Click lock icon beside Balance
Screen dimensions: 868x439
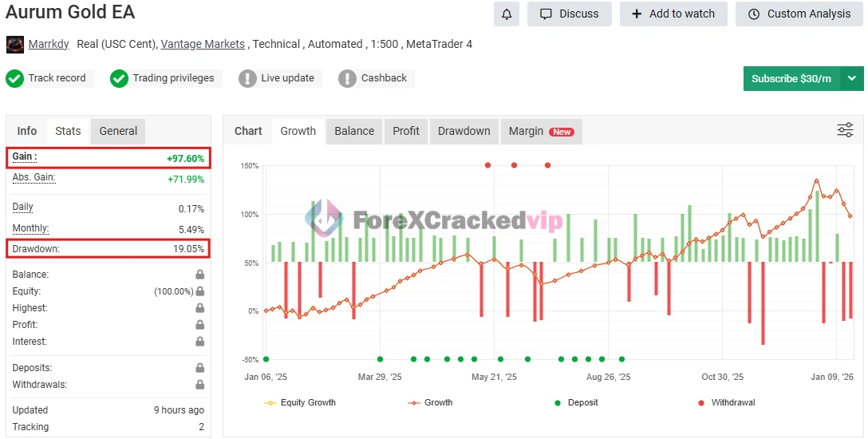click(199, 275)
